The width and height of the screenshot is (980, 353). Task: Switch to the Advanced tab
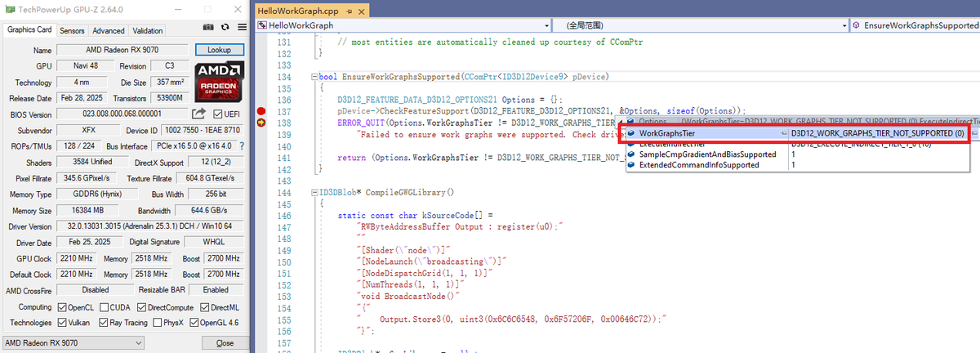109,30
